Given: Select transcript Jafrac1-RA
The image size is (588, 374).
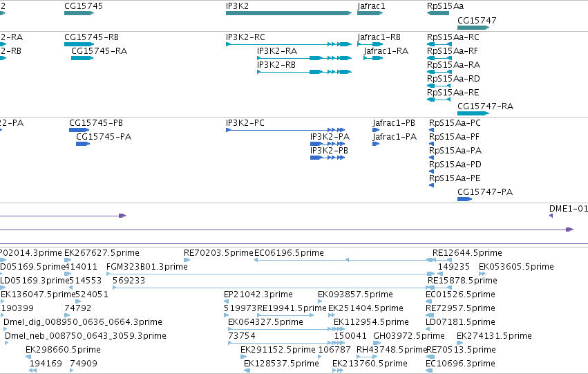Looking at the screenshot, I should click(386, 51).
